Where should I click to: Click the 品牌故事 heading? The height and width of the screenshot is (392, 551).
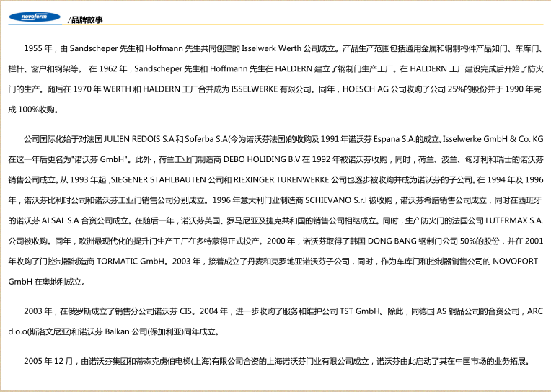click(87, 20)
